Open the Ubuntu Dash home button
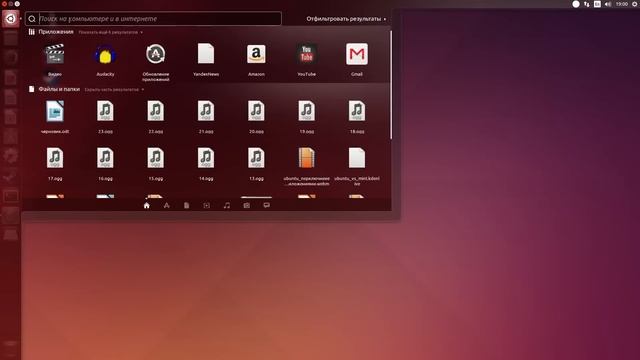The image size is (640, 360). click(11, 18)
